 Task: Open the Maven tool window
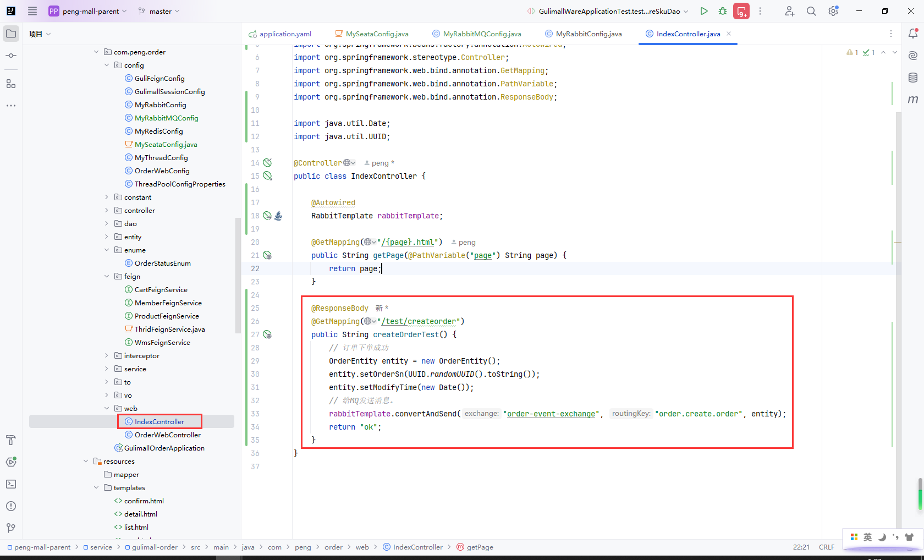pos(913,100)
